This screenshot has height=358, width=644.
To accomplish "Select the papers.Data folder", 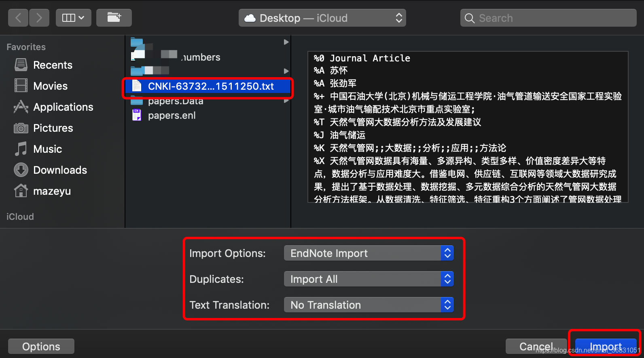I will [176, 101].
